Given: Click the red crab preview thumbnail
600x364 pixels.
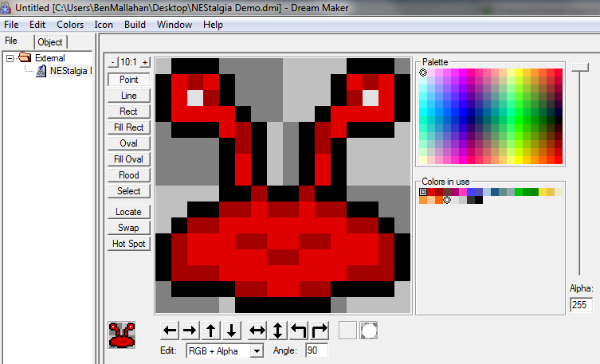Looking at the screenshot, I should (x=122, y=335).
